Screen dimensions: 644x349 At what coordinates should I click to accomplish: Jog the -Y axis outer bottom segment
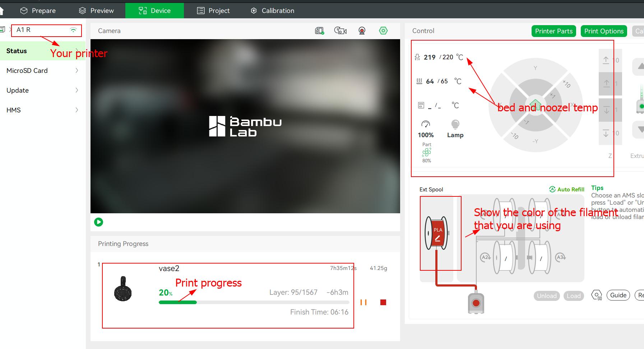click(535, 141)
